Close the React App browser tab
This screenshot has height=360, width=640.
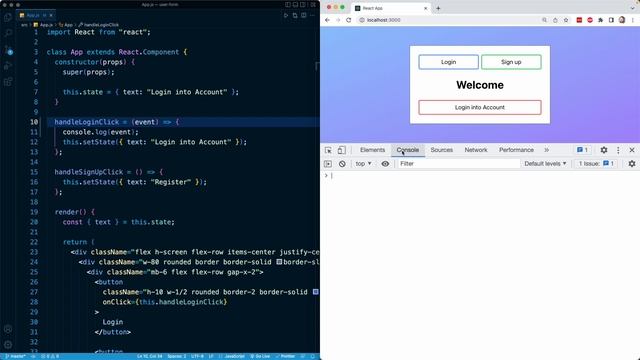[425, 8]
